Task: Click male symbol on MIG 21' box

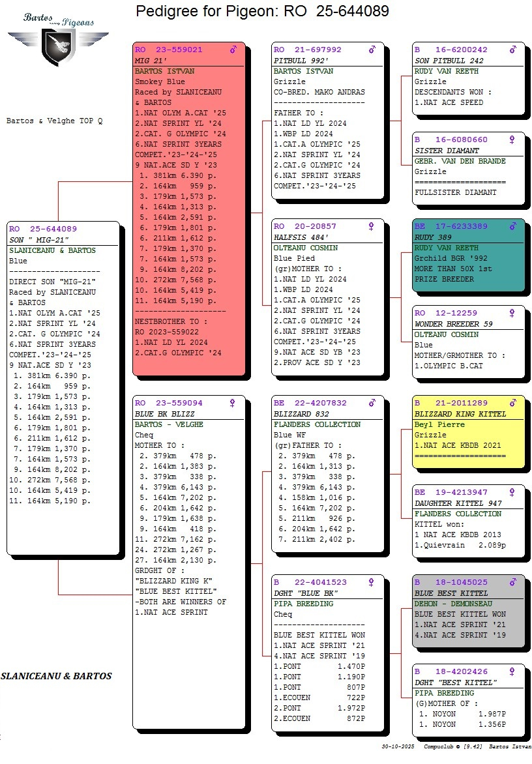Action: click(233, 50)
